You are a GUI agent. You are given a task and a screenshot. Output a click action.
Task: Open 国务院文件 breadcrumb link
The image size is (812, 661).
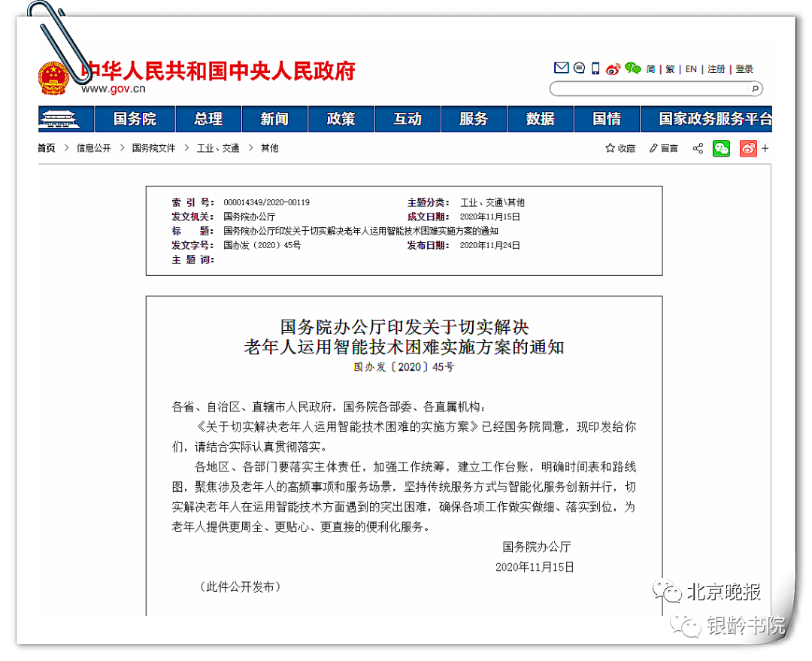click(154, 148)
